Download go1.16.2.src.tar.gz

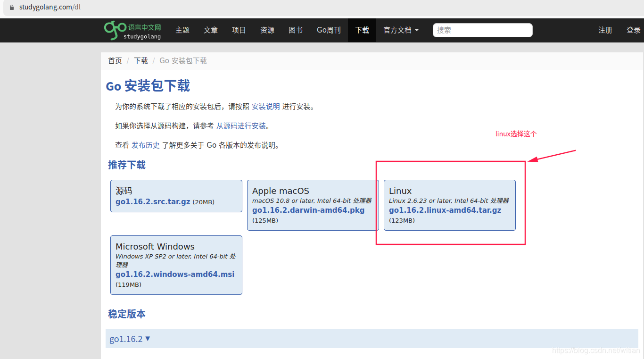tap(153, 202)
